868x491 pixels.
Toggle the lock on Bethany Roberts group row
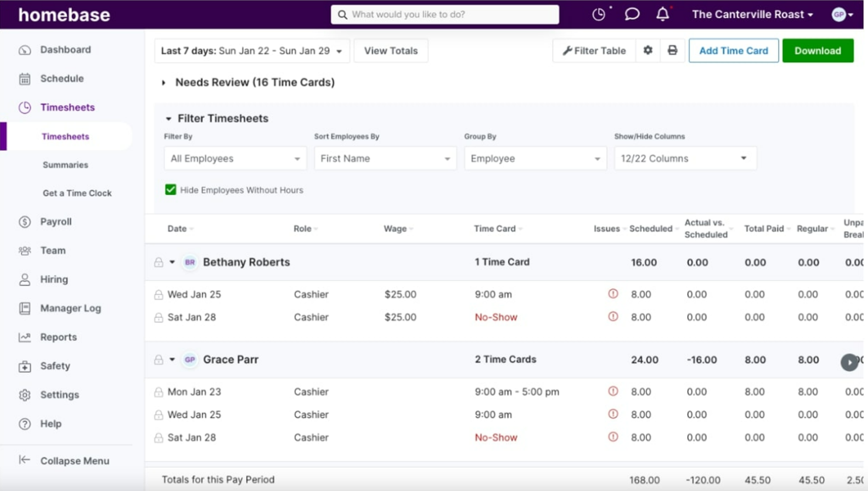point(158,262)
